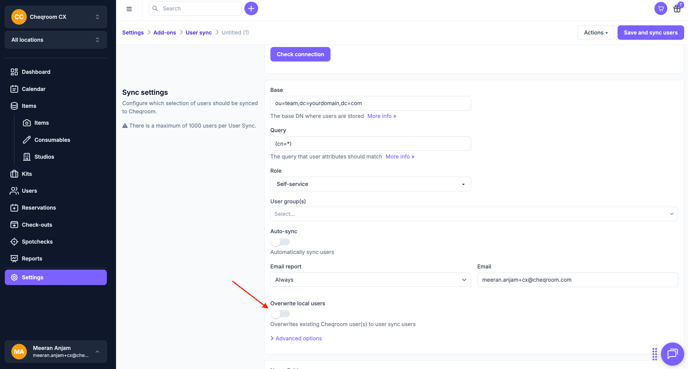This screenshot has height=369, width=688.
Task: Click the Check connection button
Action: click(x=300, y=54)
